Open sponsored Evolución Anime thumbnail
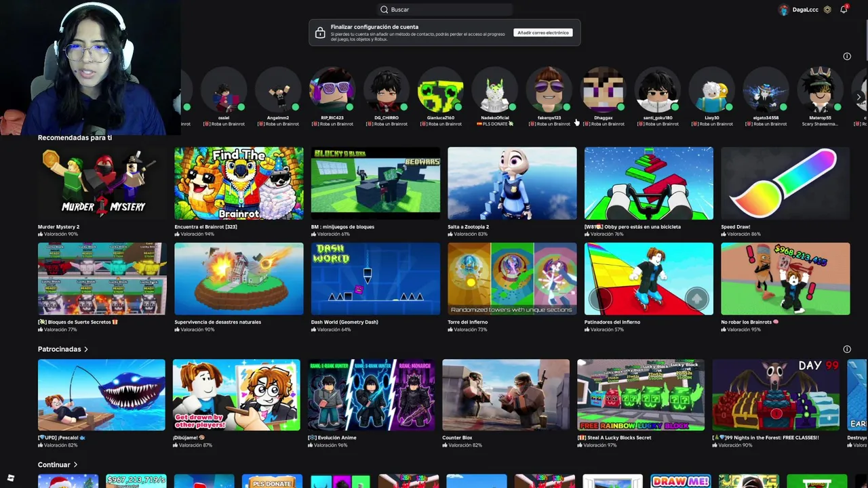Image resolution: width=868 pixels, height=488 pixels. pos(371,395)
